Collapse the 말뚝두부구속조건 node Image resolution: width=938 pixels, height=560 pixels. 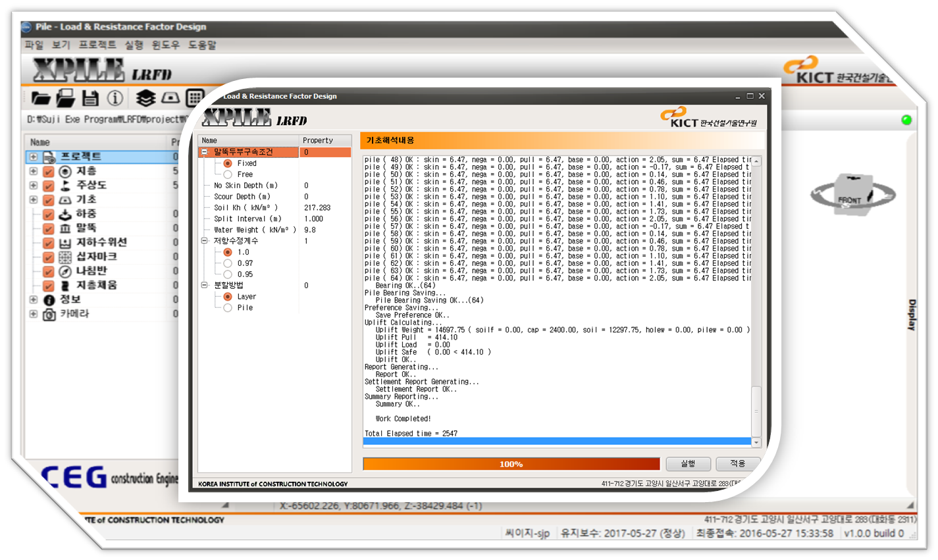point(205,152)
